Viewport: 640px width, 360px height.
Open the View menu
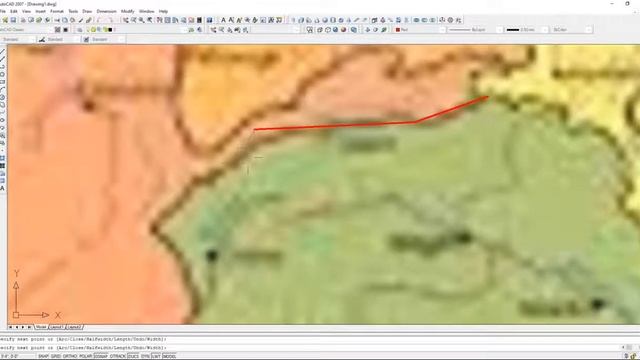tap(26, 11)
